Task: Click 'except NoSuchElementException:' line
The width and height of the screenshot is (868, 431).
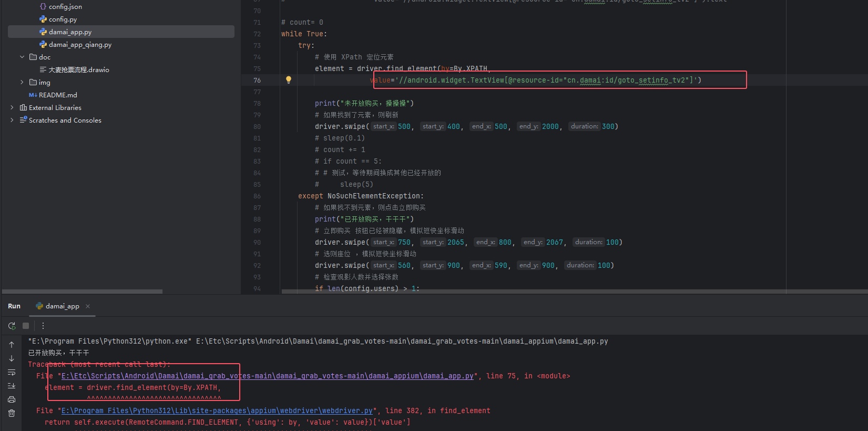Action: pos(361,196)
